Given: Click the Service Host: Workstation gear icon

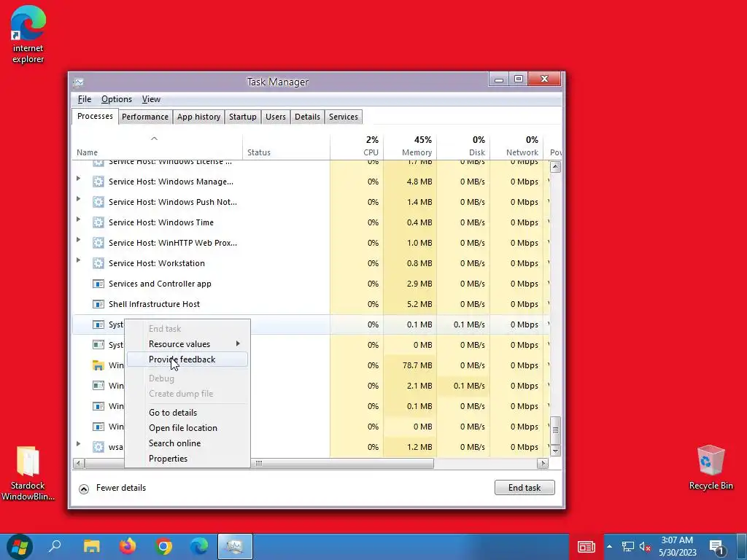Looking at the screenshot, I should click(x=98, y=263).
